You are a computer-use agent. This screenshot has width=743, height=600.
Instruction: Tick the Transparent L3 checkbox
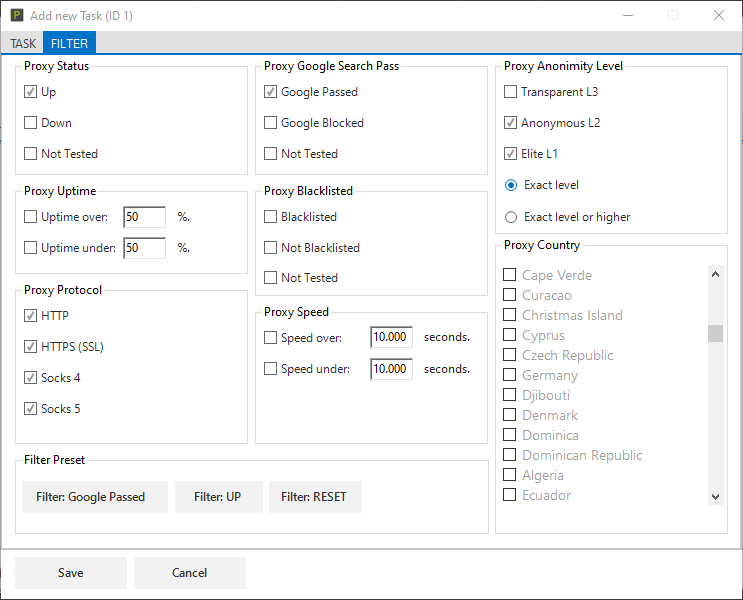point(511,92)
